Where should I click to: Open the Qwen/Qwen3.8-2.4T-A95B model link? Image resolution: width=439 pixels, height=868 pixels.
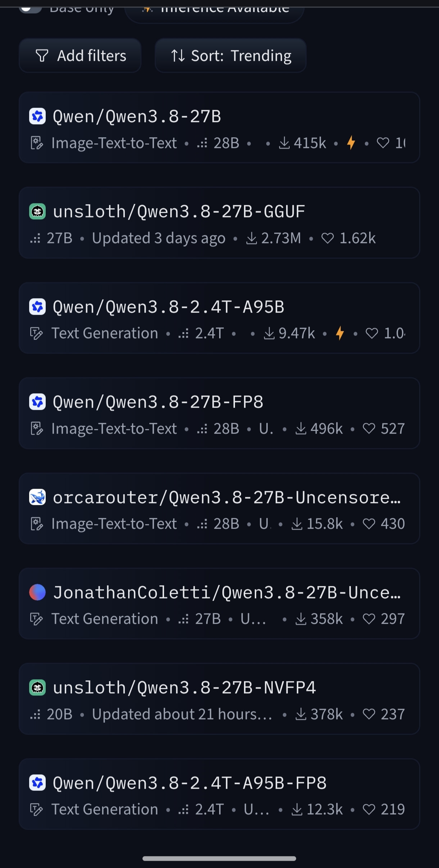tap(168, 307)
